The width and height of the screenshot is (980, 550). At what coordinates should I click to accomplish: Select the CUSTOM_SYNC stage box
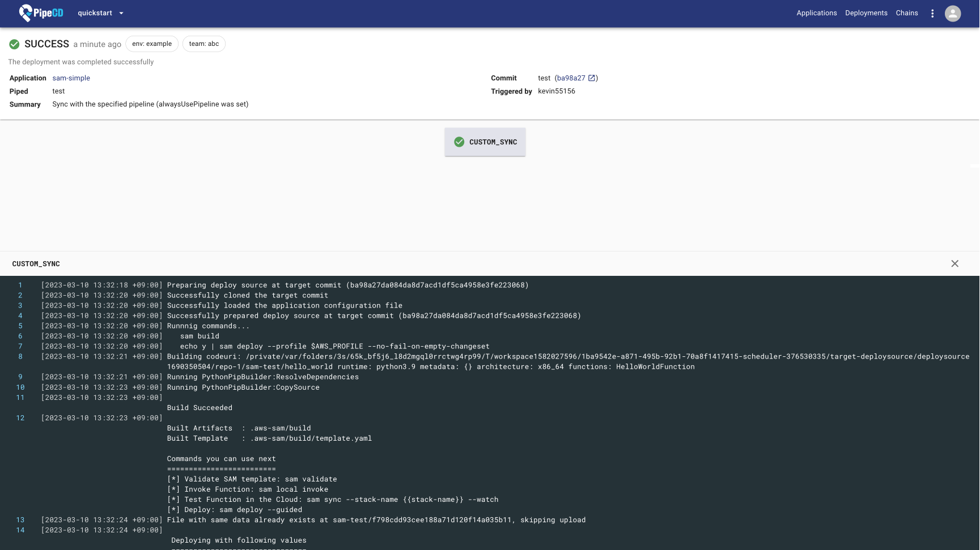click(x=485, y=142)
